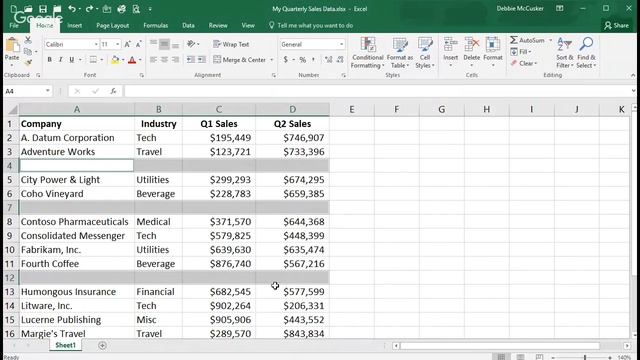Increase indent in Alignment group
Viewport: 640px width, 360px height.
coord(202,60)
